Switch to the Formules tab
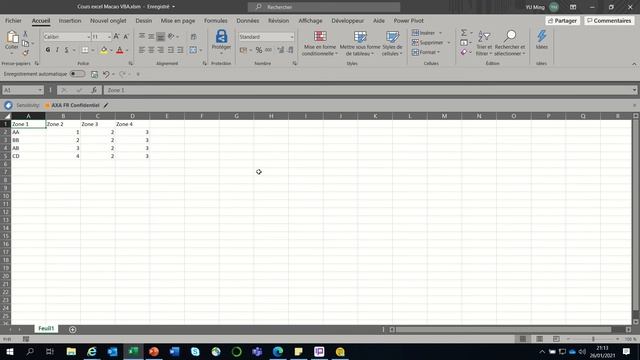Screen dimensions: 640x360 216,20
